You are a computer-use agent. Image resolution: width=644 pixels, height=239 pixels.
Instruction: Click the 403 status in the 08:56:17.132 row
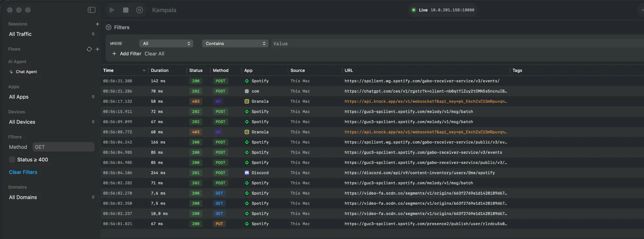(x=196, y=101)
